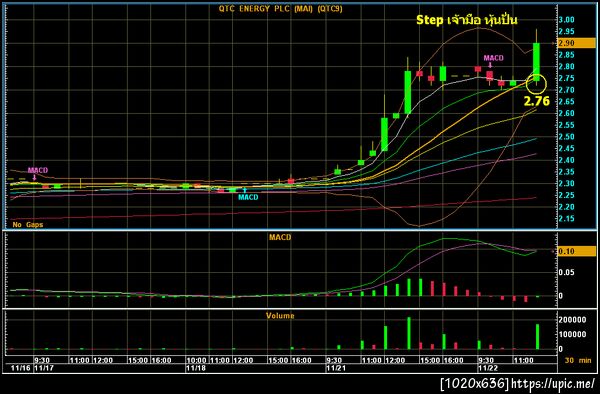Click the 2.95 price axis label
The image size is (600, 394).
(x=566, y=31)
